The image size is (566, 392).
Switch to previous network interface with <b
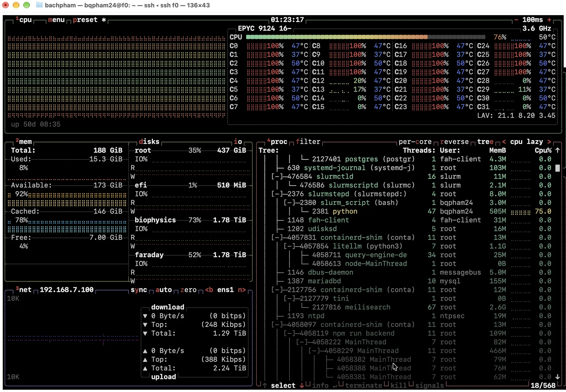(209, 290)
